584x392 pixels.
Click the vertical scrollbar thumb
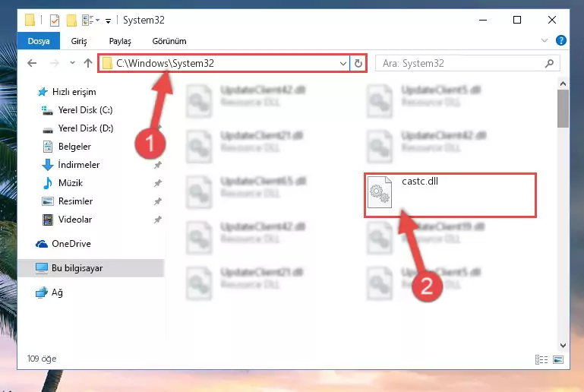tap(563, 109)
